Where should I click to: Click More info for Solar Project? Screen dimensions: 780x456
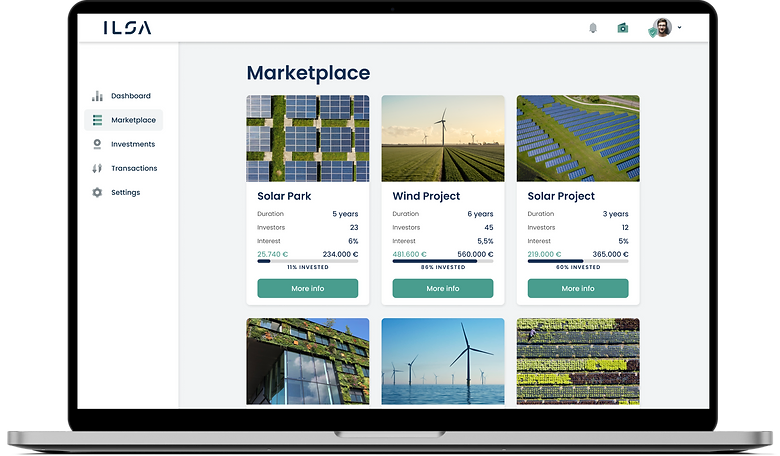click(577, 288)
